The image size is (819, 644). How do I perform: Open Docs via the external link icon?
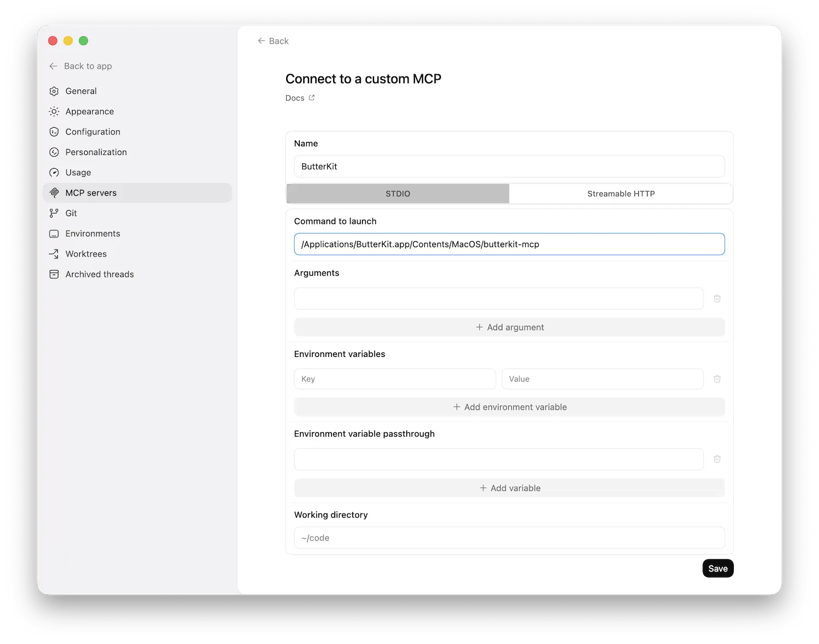[312, 98]
